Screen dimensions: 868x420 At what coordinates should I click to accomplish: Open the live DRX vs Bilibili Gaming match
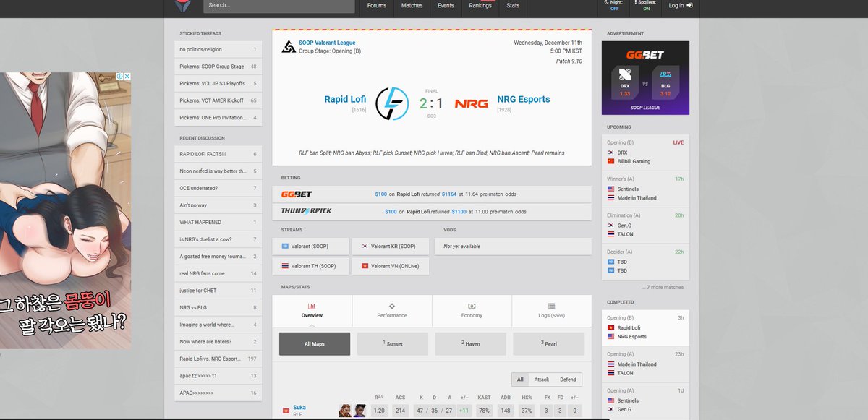(645, 152)
